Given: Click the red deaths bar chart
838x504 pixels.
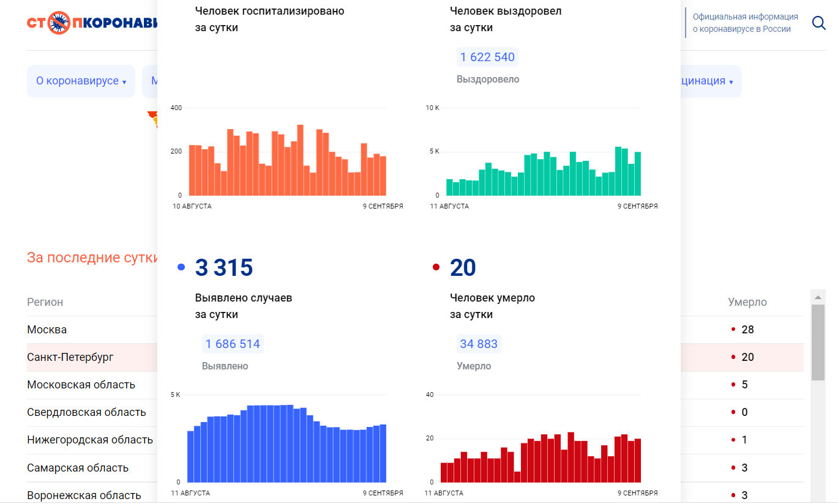Looking at the screenshot, I should pyautogui.click(x=541, y=458).
